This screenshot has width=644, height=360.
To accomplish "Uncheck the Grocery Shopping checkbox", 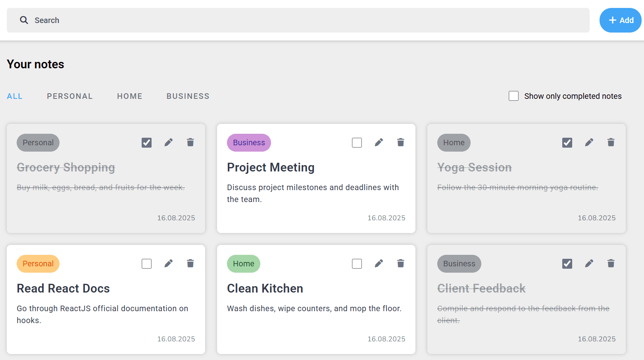I will click(147, 142).
